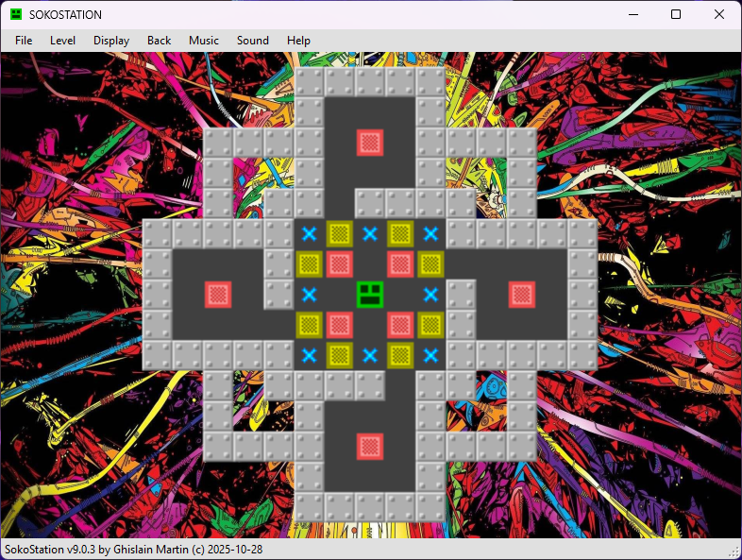The height and width of the screenshot is (560, 742).
Task: Click the bottom-center blue X target
Action: pyautogui.click(x=369, y=355)
